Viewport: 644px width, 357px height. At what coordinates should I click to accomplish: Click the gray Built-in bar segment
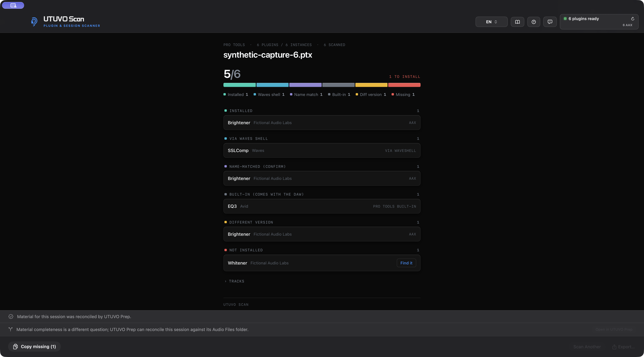[x=338, y=85]
